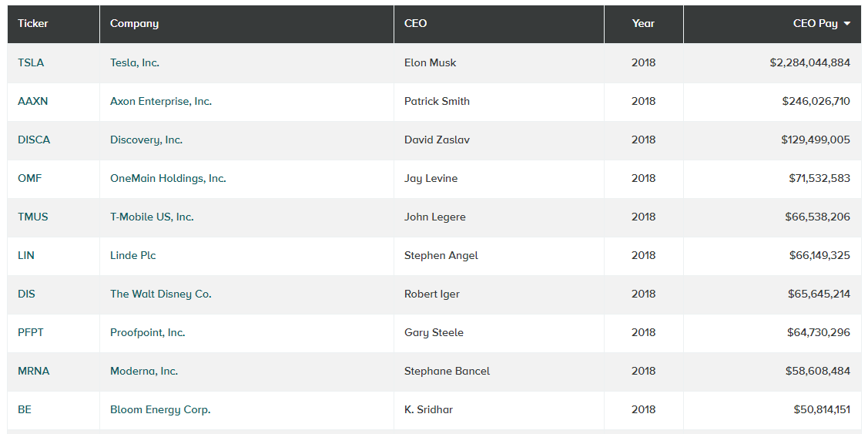Screen dimensions: 868x434
Task: Click OneMain Holdings, Inc. link
Action: [x=168, y=178]
